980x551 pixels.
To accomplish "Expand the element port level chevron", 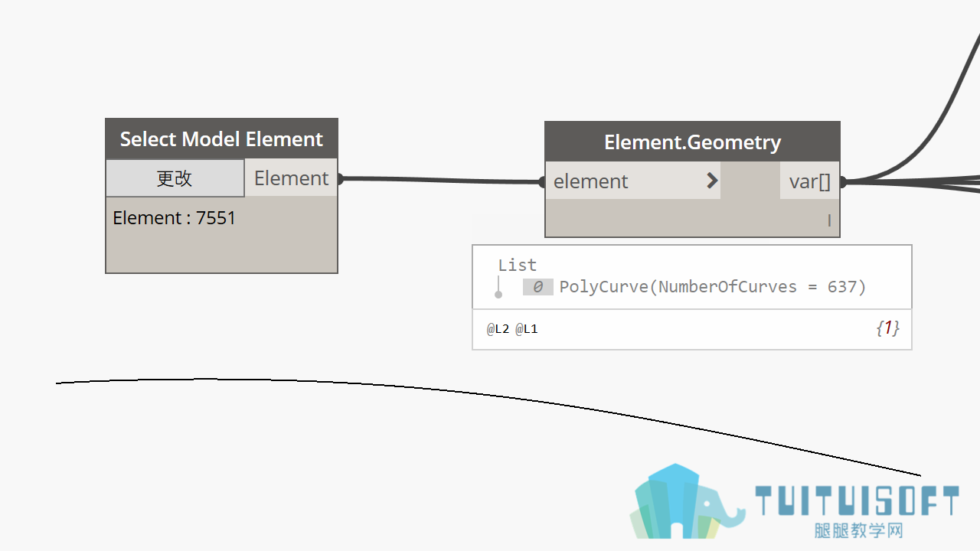I will pyautogui.click(x=712, y=181).
